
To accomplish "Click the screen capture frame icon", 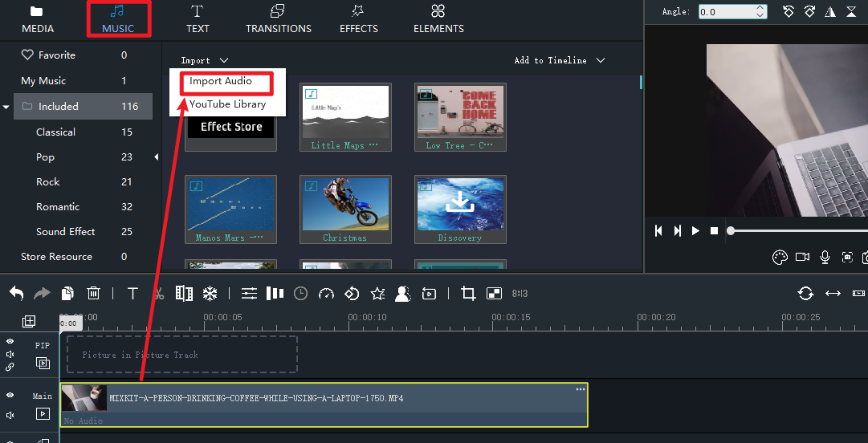I will click(x=847, y=257).
